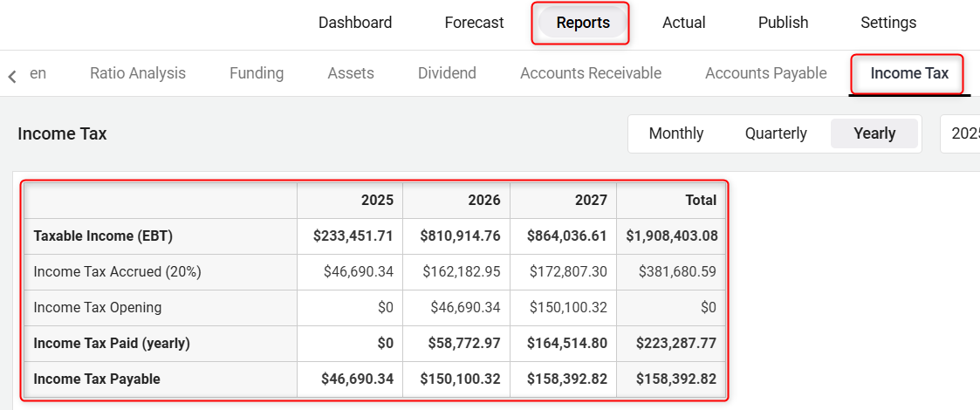Select the Yearly period option

click(x=874, y=133)
